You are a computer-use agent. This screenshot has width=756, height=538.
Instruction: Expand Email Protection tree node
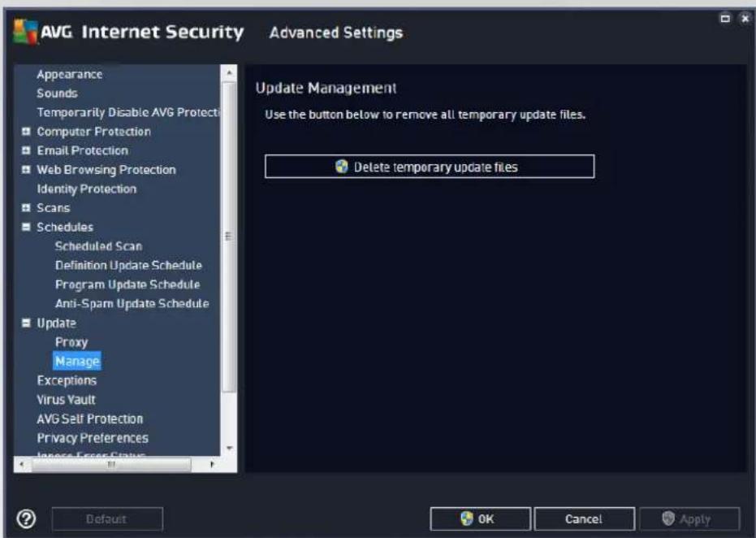click(x=26, y=150)
